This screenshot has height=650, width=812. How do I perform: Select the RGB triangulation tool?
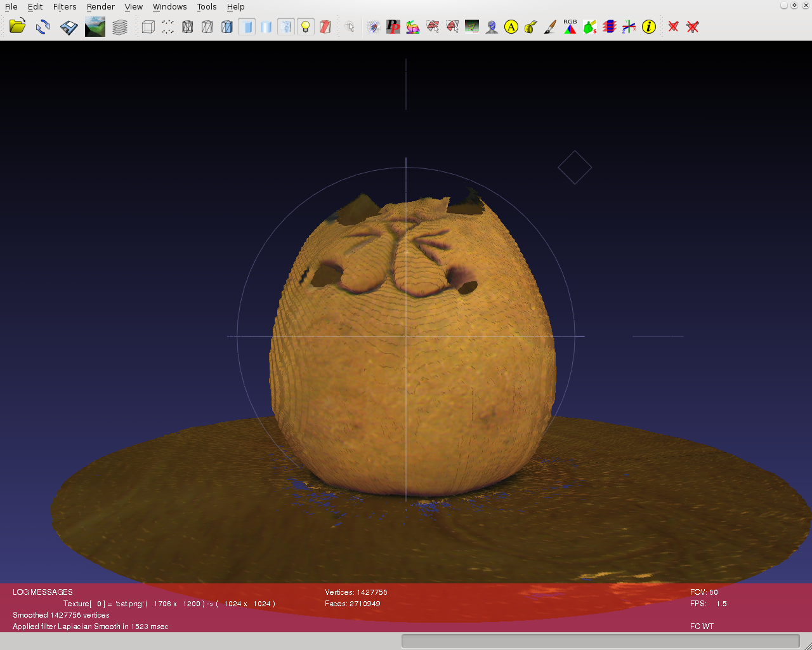[x=570, y=27]
